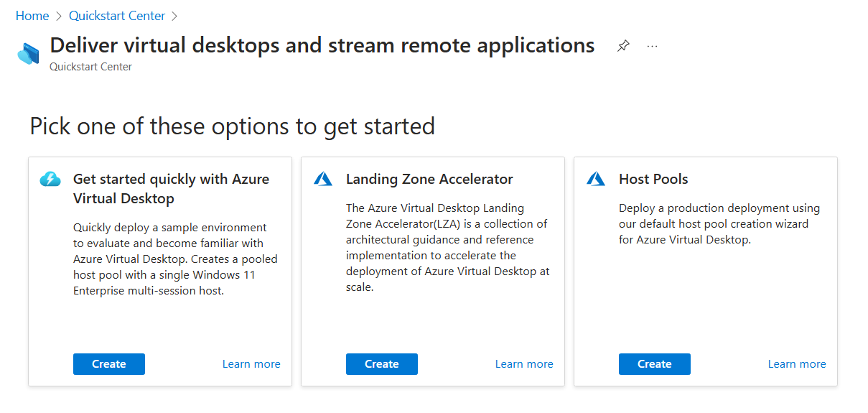
Task: Navigate to Quickstart Center breadcrumb
Action: (117, 16)
